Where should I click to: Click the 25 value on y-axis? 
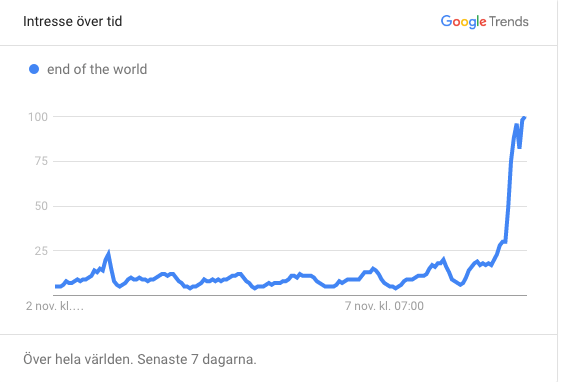[x=41, y=251]
